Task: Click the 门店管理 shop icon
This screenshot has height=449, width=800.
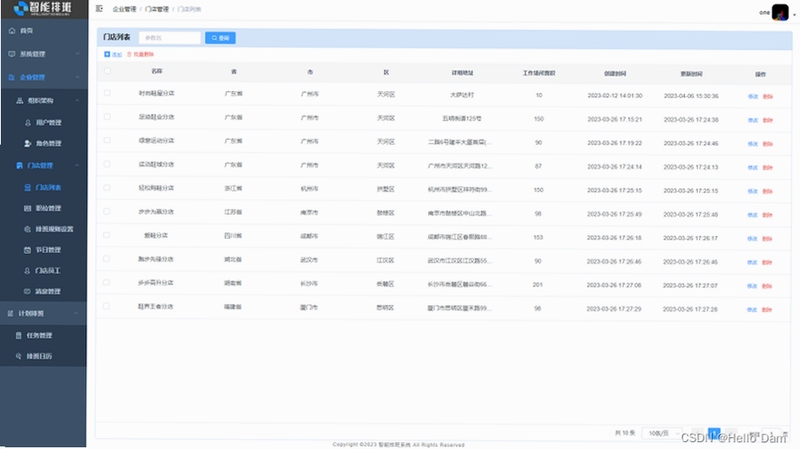Action: click(x=20, y=165)
